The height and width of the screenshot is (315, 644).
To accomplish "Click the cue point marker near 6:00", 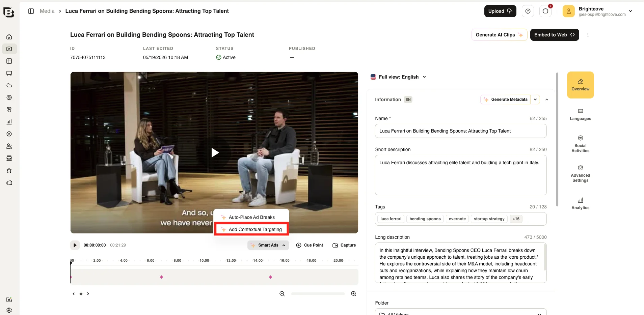I will (x=161, y=277).
